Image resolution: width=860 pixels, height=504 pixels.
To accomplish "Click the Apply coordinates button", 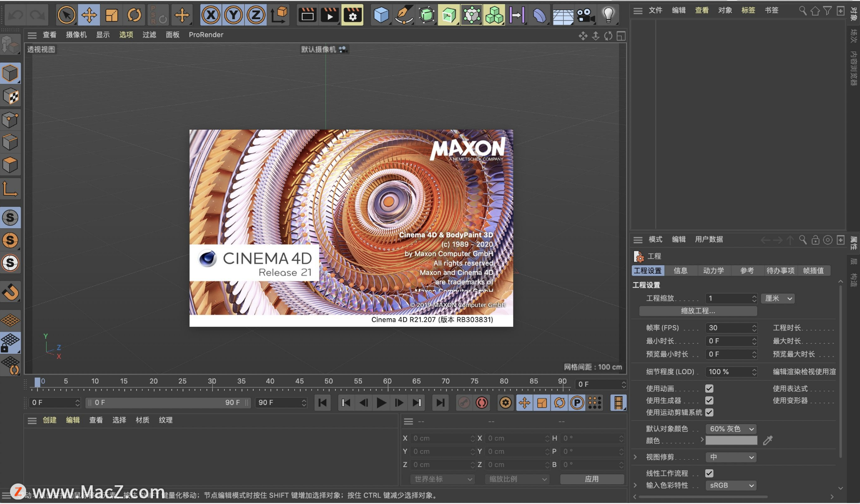I will pos(592,479).
